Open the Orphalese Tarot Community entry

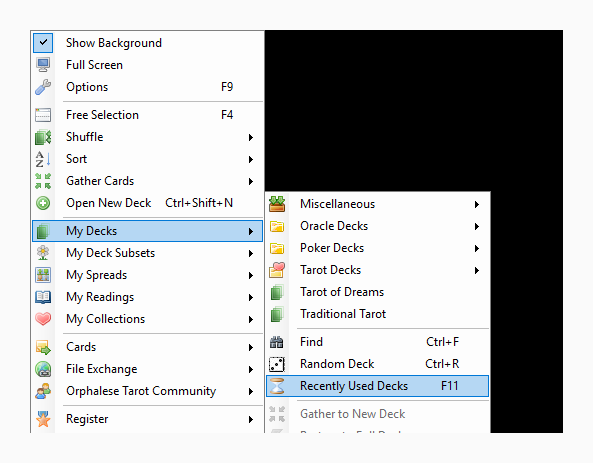(x=147, y=391)
